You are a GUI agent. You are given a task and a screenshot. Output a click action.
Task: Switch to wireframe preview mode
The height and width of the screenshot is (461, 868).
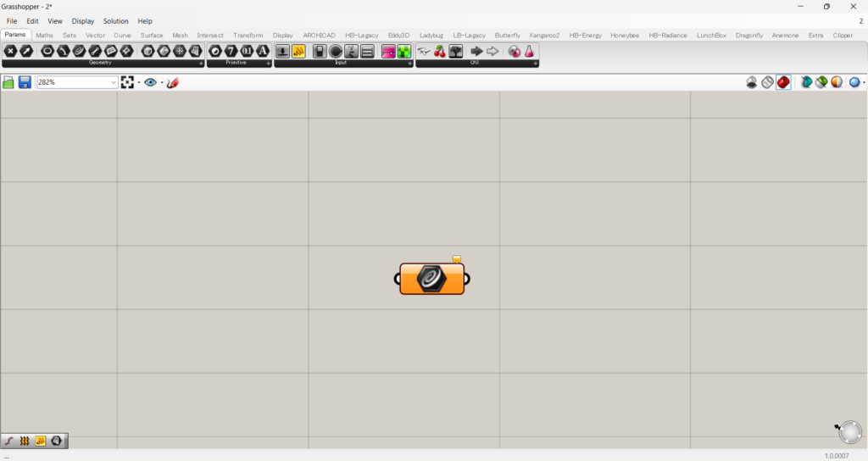pos(767,82)
